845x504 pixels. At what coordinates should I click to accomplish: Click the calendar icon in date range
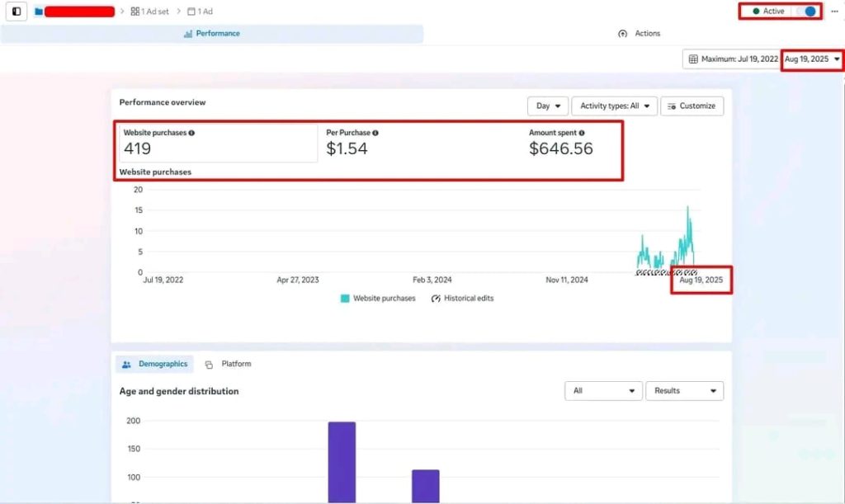pos(693,59)
